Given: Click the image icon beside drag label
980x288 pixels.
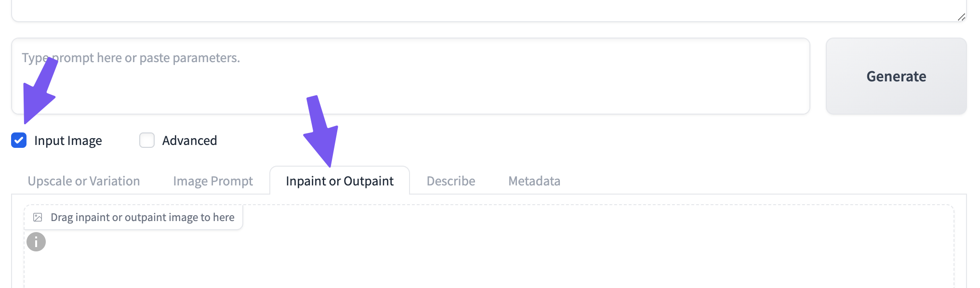Looking at the screenshot, I should (x=38, y=217).
